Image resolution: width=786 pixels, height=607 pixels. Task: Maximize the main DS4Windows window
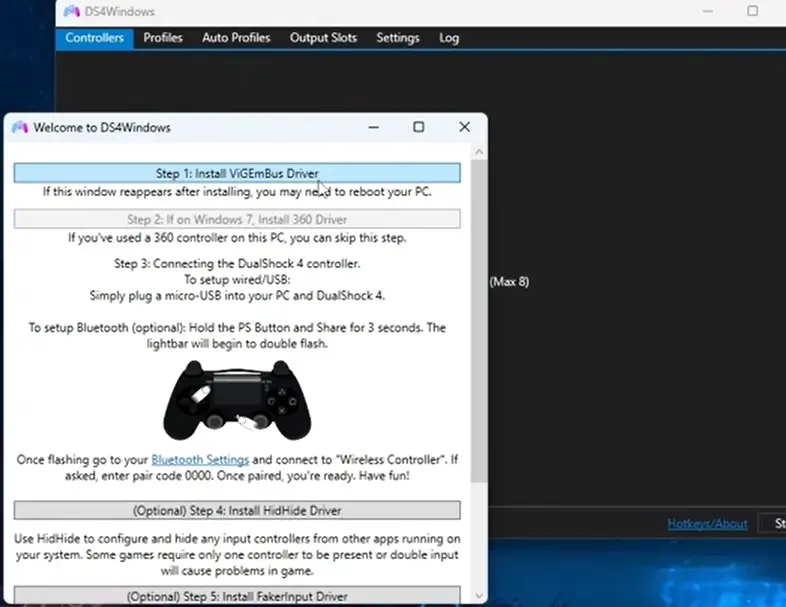tap(752, 12)
